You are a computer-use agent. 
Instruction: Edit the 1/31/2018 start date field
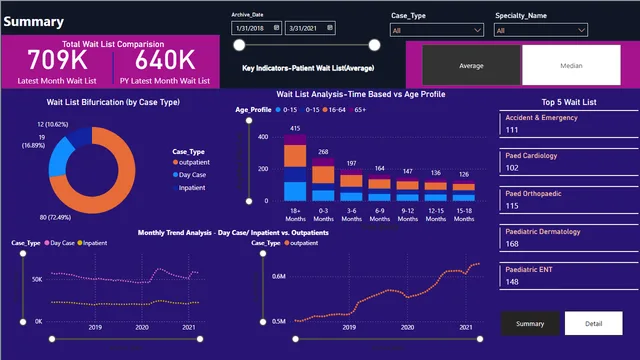(256, 28)
